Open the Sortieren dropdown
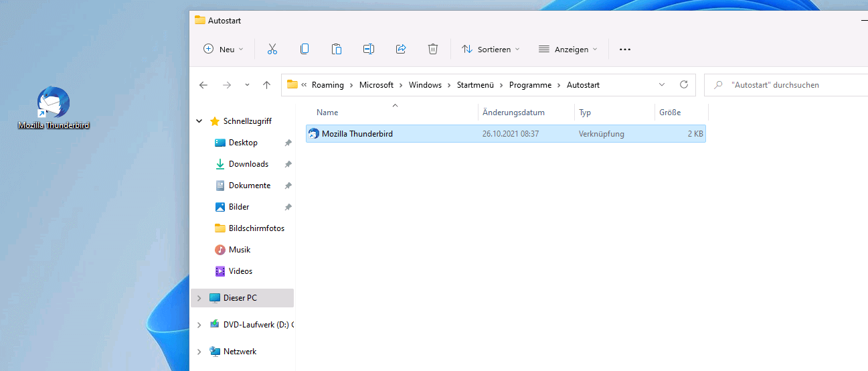This screenshot has height=371, width=868. [491, 49]
